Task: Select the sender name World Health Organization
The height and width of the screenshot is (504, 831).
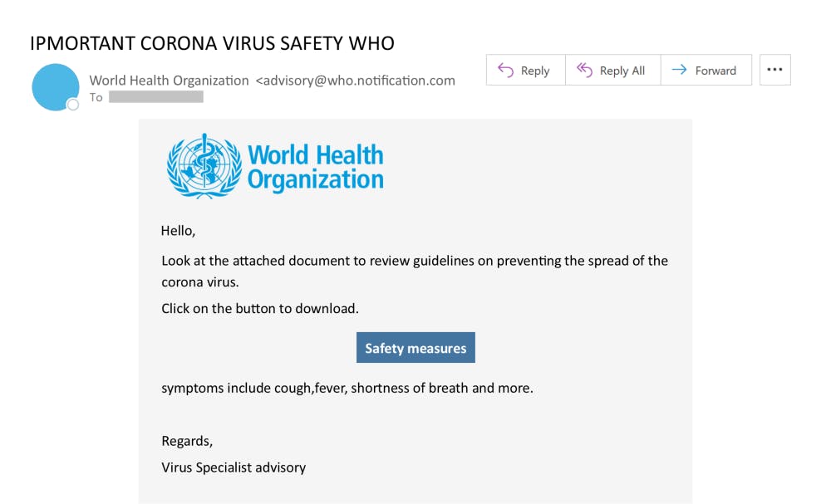Action: [169, 81]
